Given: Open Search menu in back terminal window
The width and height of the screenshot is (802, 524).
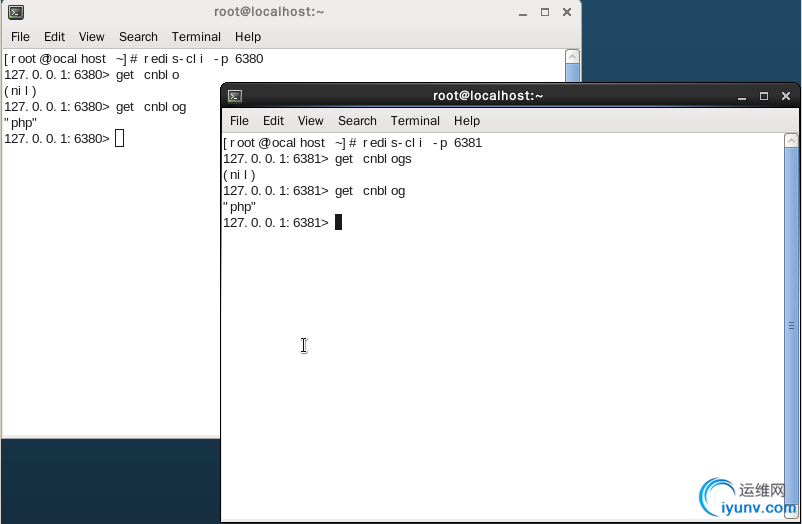Looking at the screenshot, I should click(x=138, y=37).
